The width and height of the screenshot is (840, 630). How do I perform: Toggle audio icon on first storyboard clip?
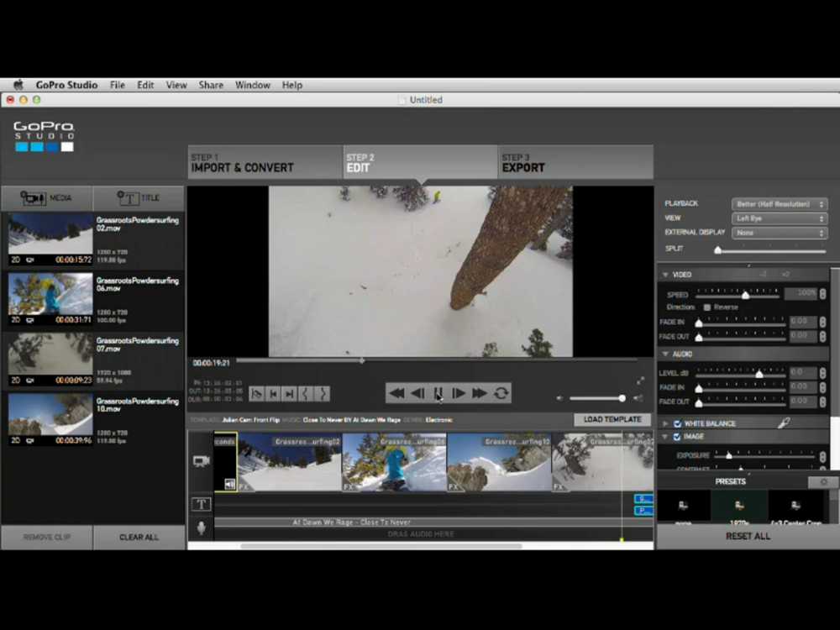coord(230,485)
